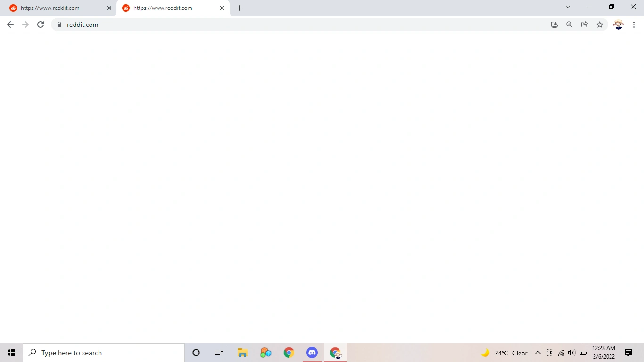
Task: Open the tab search chevron
Action: tap(568, 7)
